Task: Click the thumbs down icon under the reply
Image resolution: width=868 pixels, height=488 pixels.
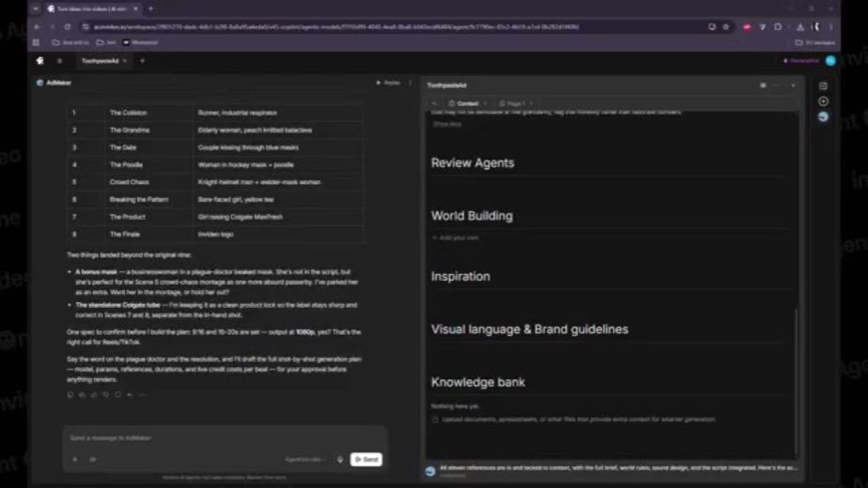Action: coord(106,395)
